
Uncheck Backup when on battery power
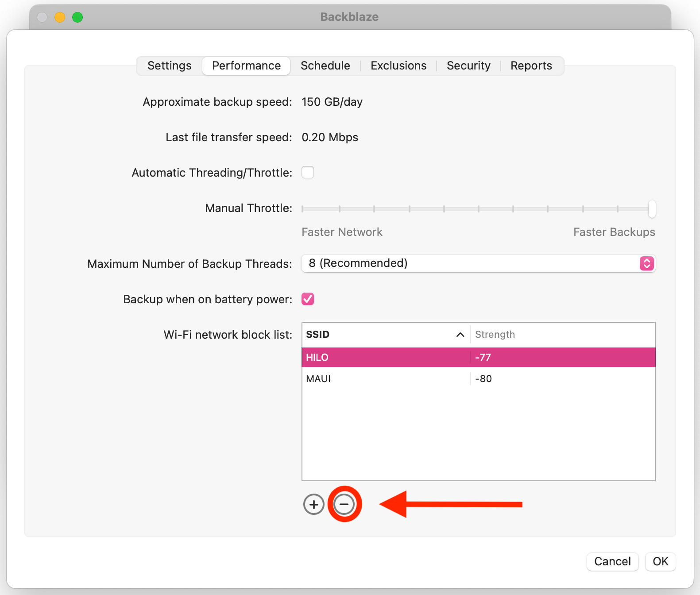point(308,299)
